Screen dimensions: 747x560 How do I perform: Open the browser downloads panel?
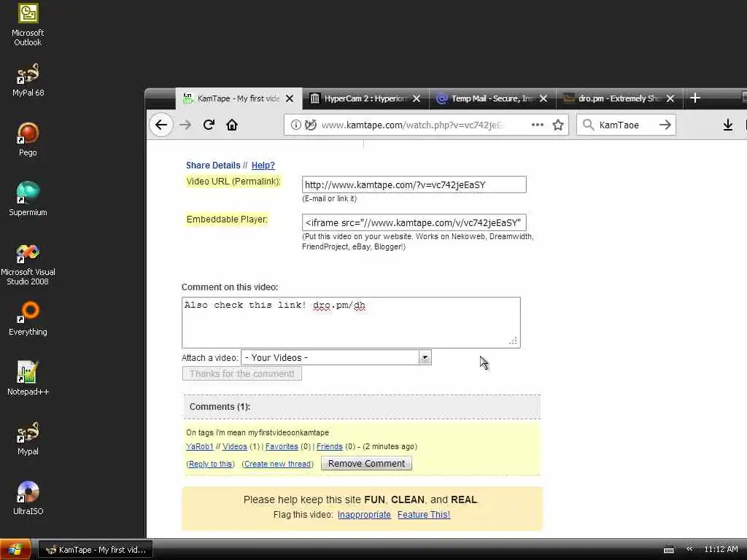728,125
